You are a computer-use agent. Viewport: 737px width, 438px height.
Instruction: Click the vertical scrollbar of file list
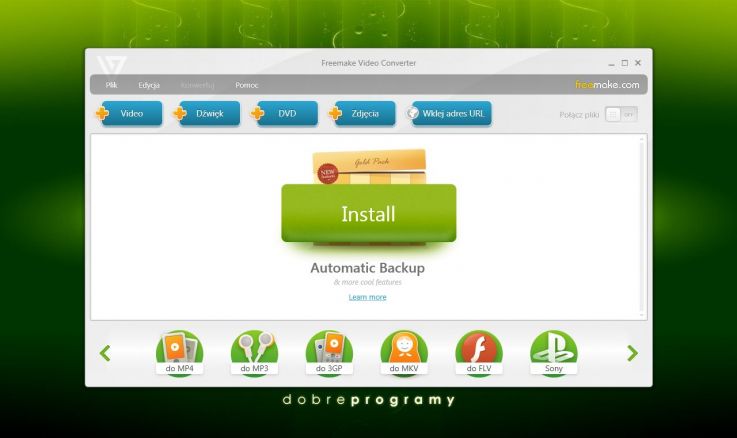[x=642, y=227]
